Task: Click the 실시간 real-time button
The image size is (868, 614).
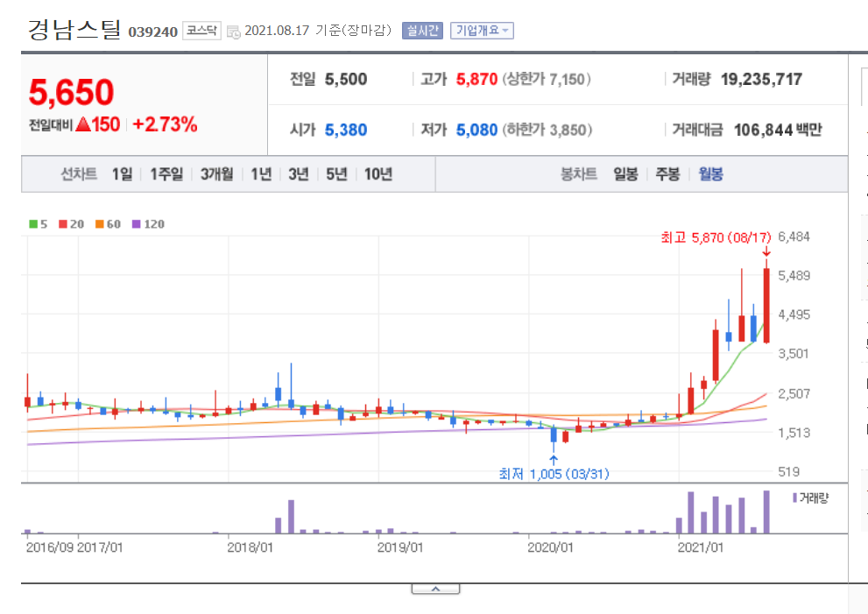Action: coord(422,31)
